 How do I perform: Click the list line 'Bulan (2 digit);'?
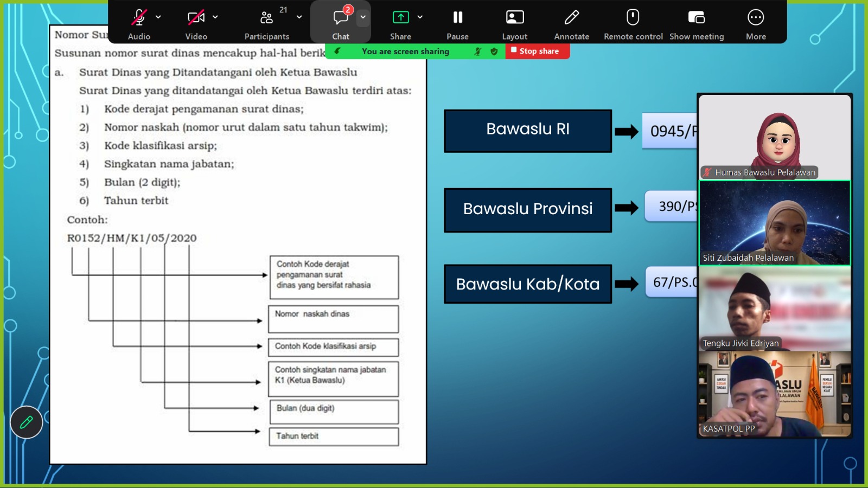pos(142,182)
